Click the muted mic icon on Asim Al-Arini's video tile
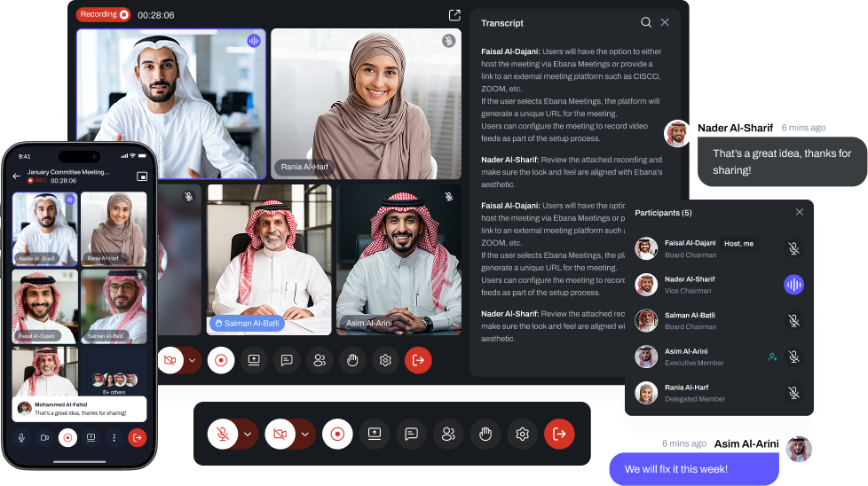The image size is (868, 486). pyautogui.click(x=449, y=196)
